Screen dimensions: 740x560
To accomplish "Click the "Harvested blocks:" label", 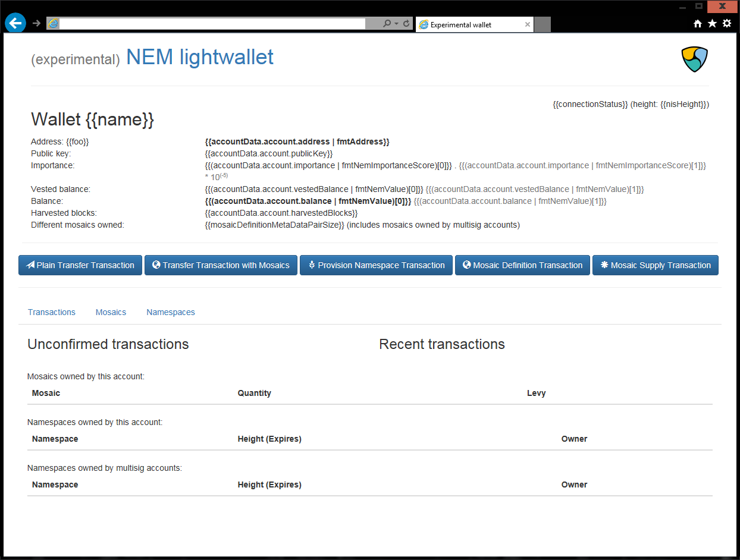I will click(64, 213).
